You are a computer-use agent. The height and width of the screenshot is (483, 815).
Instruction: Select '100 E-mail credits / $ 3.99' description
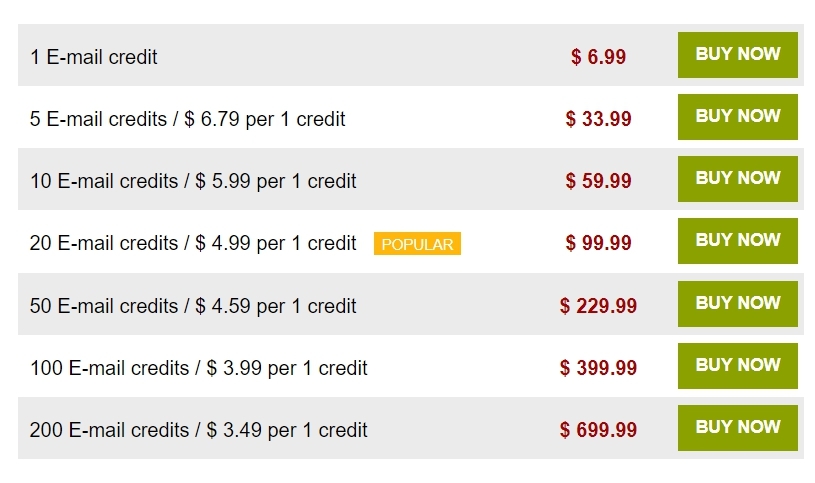199,368
